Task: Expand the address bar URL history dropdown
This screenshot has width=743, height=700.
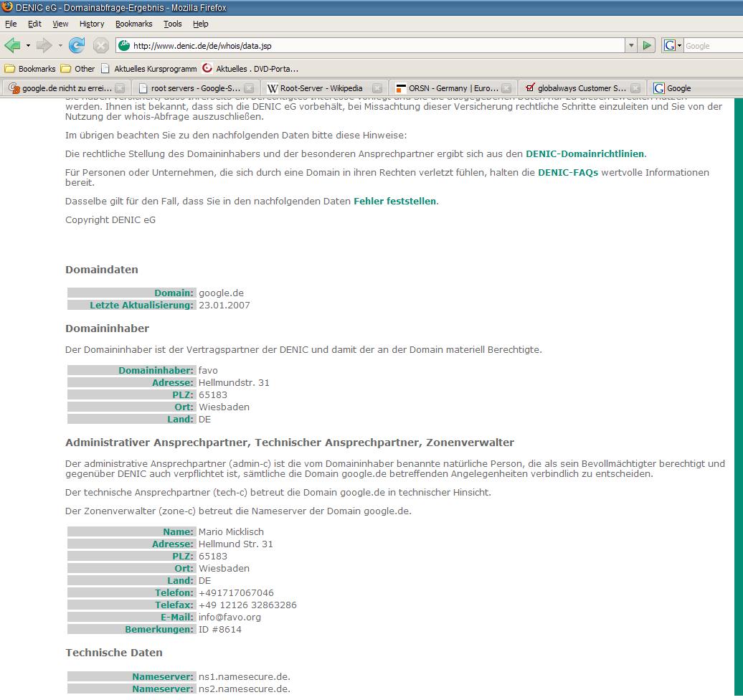Action: (x=630, y=46)
